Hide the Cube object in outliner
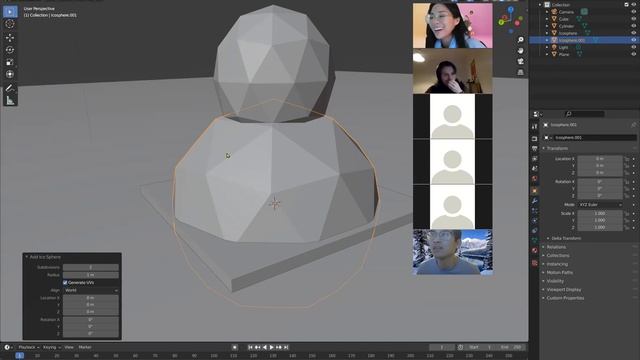 coord(633,19)
